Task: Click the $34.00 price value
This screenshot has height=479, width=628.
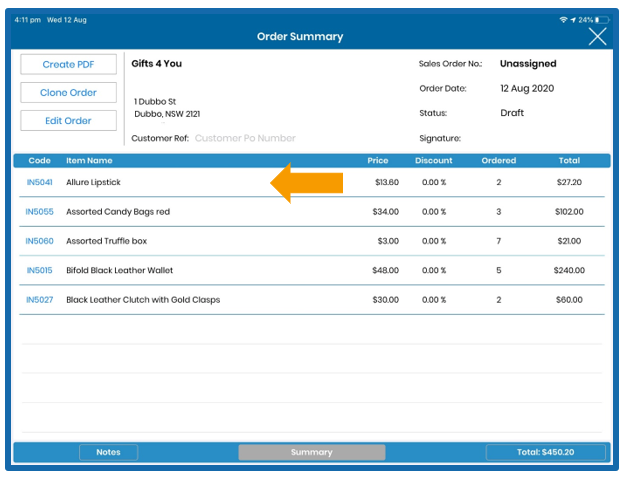Action: [x=386, y=211]
